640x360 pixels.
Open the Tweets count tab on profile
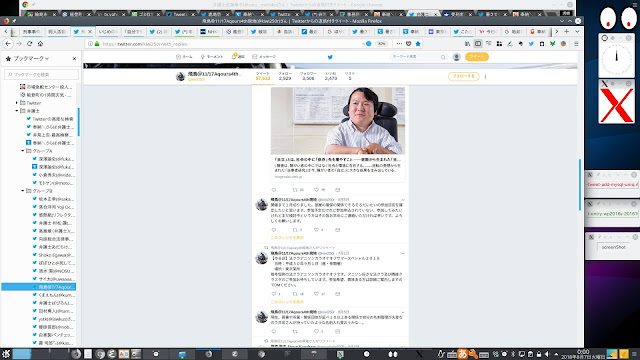tap(263, 76)
